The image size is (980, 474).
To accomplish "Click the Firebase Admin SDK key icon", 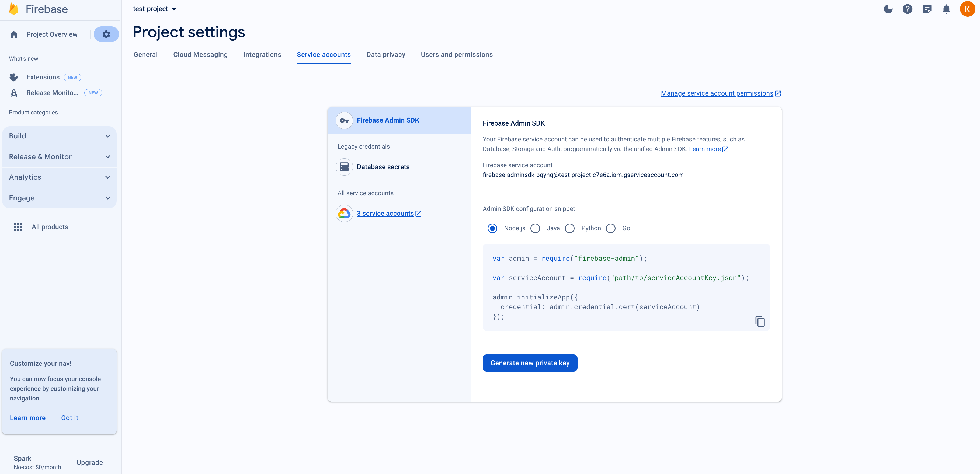I will click(x=344, y=120).
